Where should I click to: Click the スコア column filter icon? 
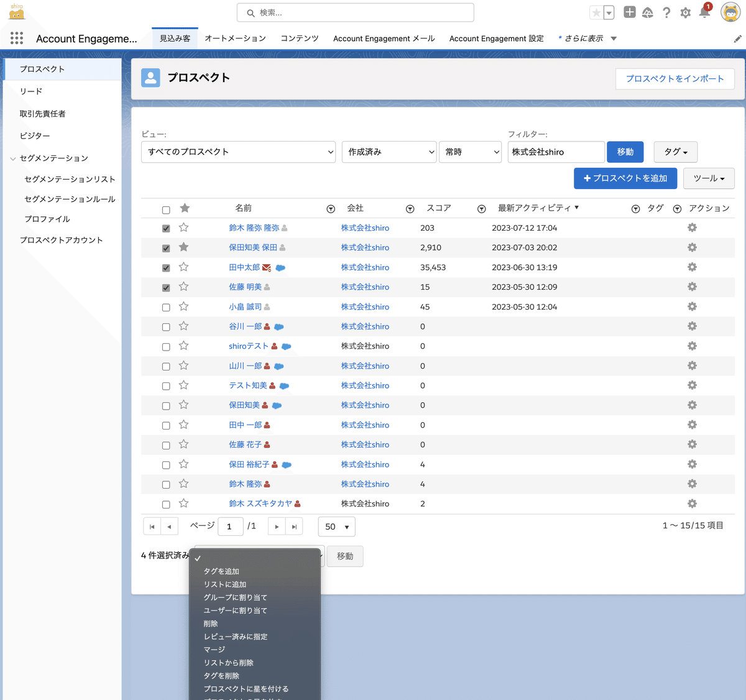[481, 209]
